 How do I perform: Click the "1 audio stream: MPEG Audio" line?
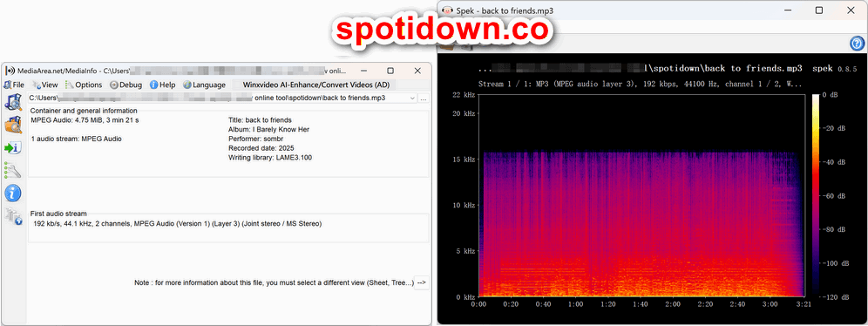click(77, 139)
